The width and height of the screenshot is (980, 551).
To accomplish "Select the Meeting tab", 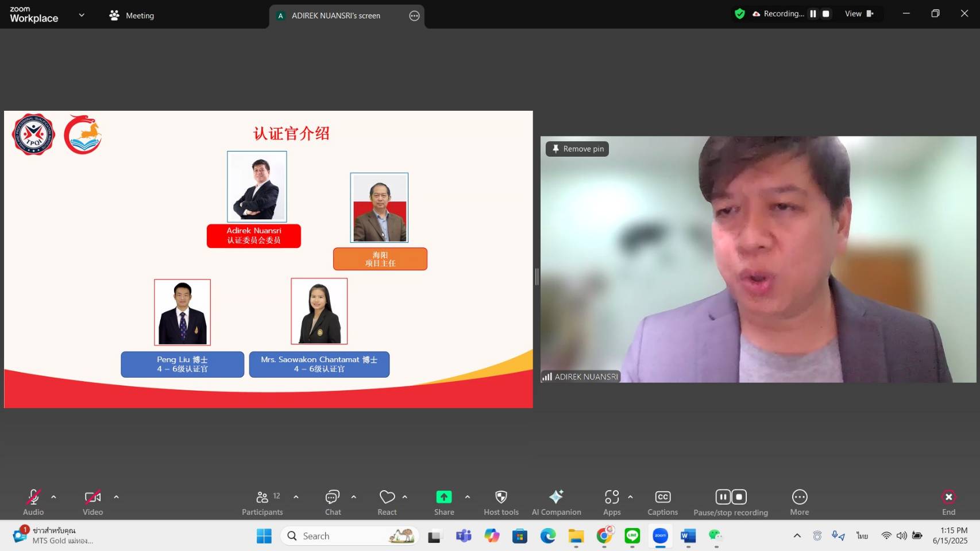I will [x=132, y=15].
